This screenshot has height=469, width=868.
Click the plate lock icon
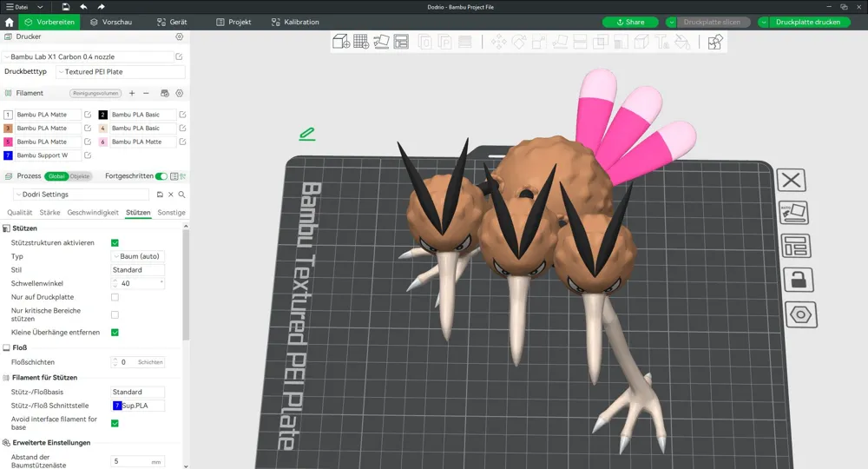click(x=799, y=280)
